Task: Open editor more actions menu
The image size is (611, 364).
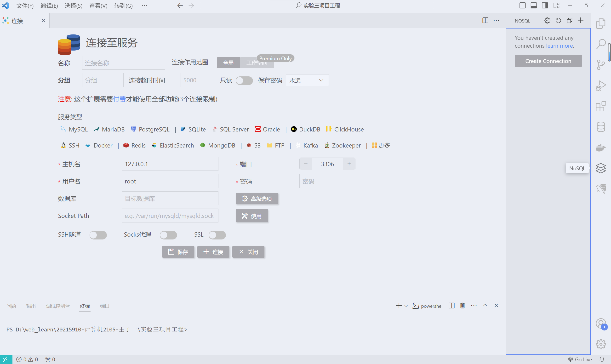Action: pyautogui.click(x=496, y=21)
